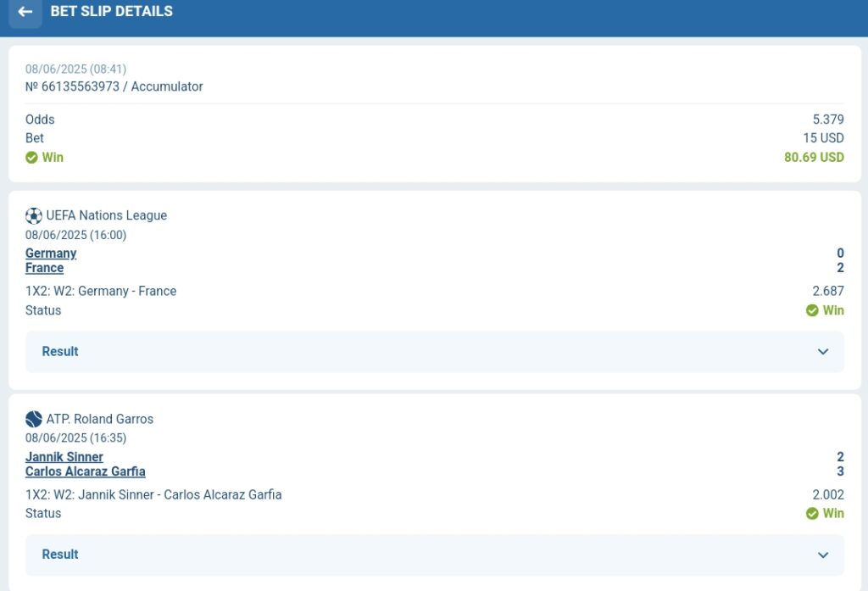
Task: Click the match time 08/06/2025 (16:35)
Action: click(x=75, y=438)
